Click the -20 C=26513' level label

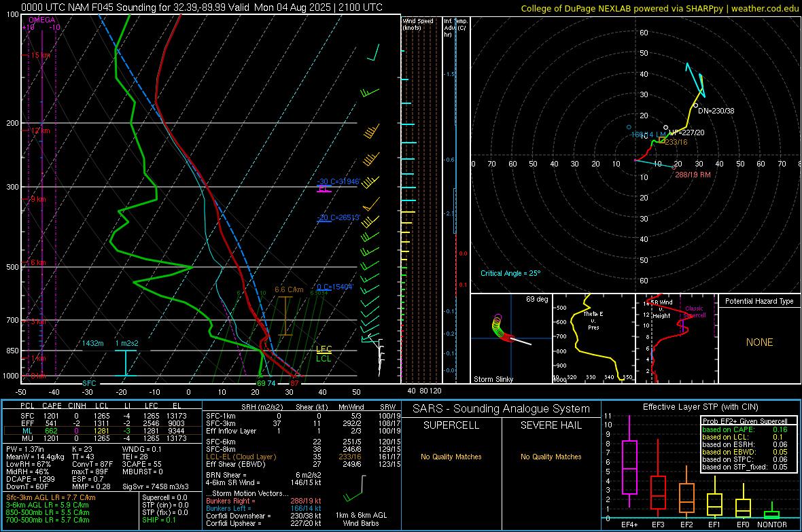point(338,217)
